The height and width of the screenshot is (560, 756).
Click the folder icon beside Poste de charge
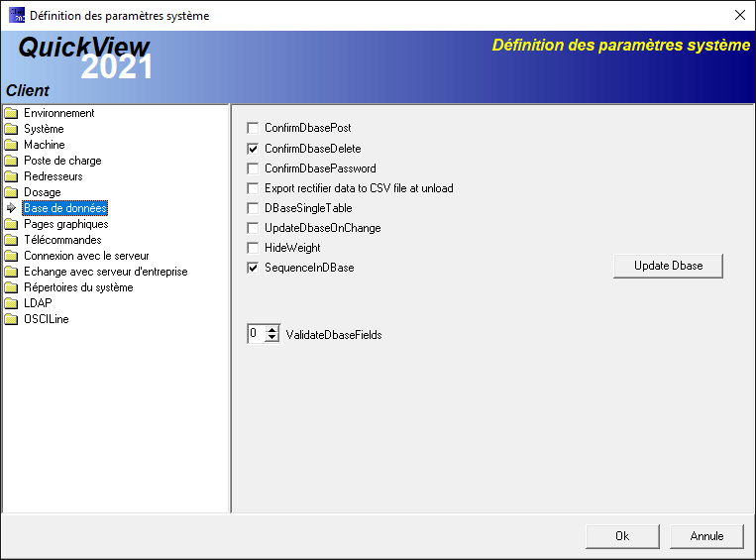(11, 161)
